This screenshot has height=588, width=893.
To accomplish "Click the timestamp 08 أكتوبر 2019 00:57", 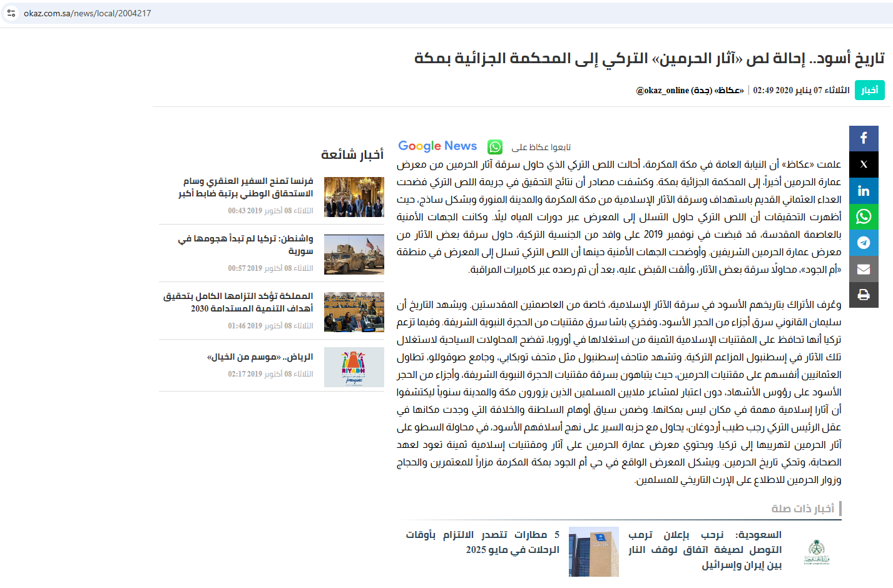I will 270,268.
